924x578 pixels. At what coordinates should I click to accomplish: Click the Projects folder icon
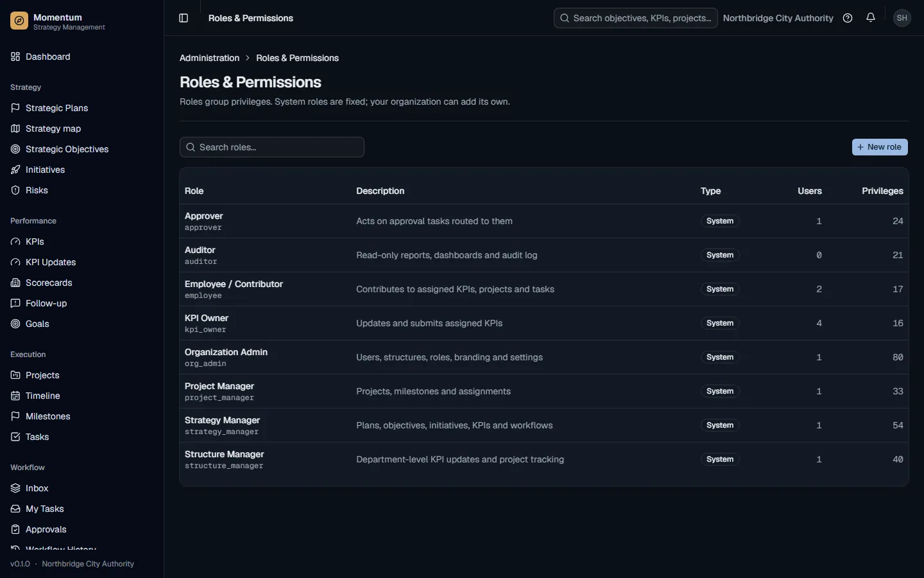(x=15, y=375)
